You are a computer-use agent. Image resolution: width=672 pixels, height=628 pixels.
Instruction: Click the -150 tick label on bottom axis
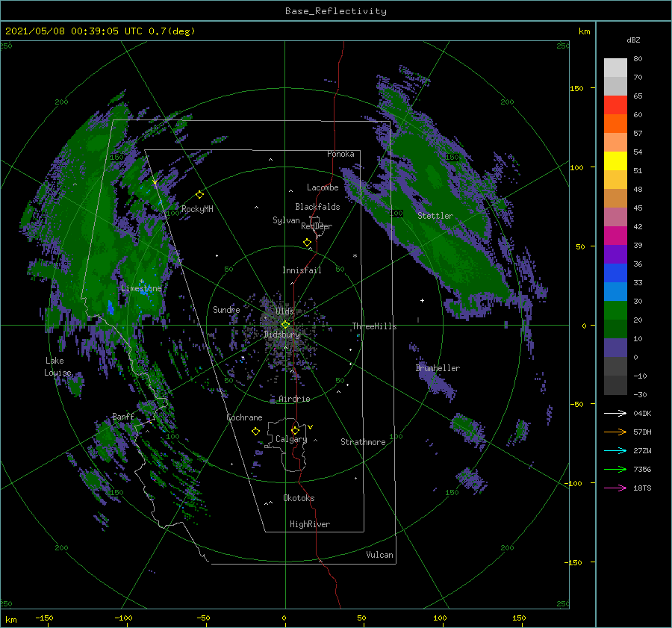click(x=44, y=618)
